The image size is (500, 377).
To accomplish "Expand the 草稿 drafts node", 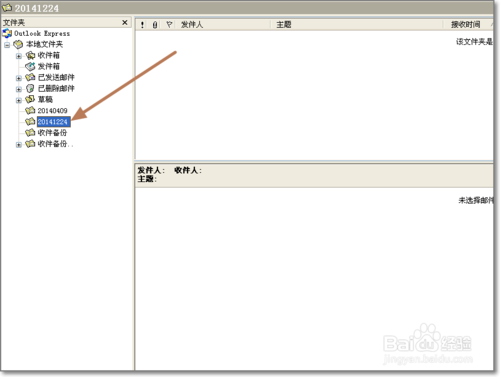I will [19, 100].
